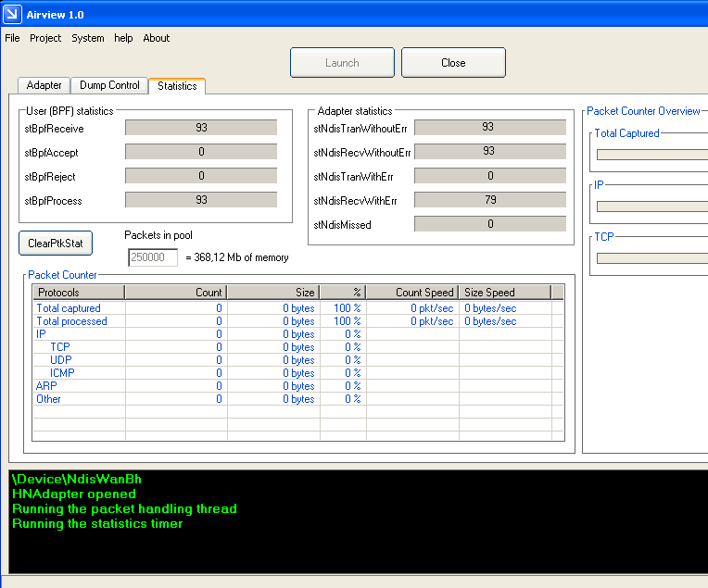This screenshot has width=708, height=588.
Task: Open the help menu
Action: click(123, 38)
